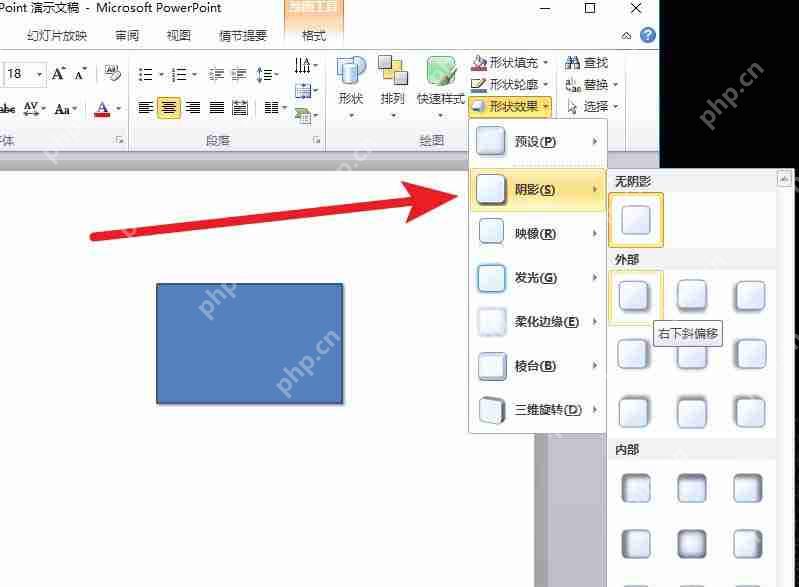Open the Font group dialog launcher
Image resolution: width=799 pixels, height=587 pixels.
tap(120, 140)
